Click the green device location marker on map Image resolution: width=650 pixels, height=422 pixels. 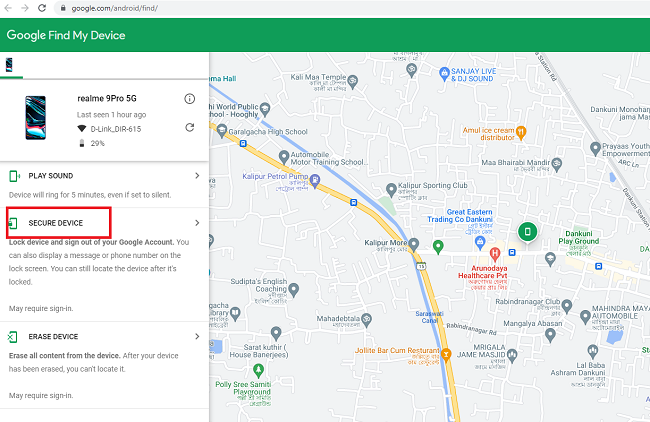coord(527,232)
